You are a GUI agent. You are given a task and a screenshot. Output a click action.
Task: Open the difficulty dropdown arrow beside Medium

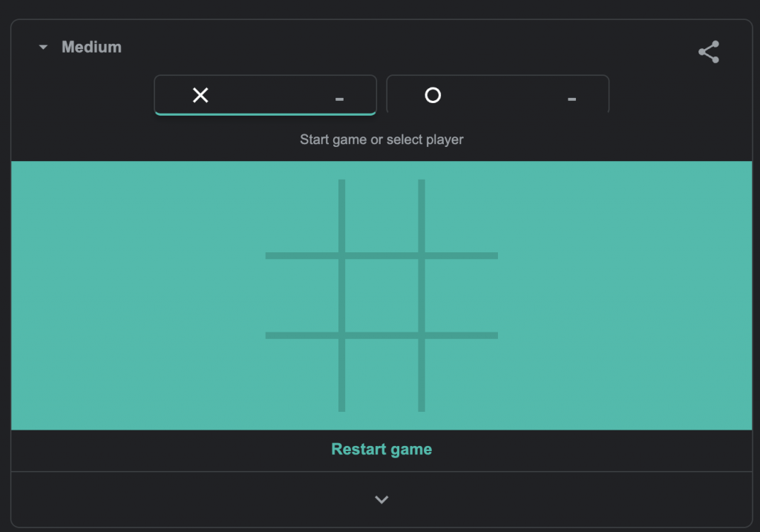point(43,47)
